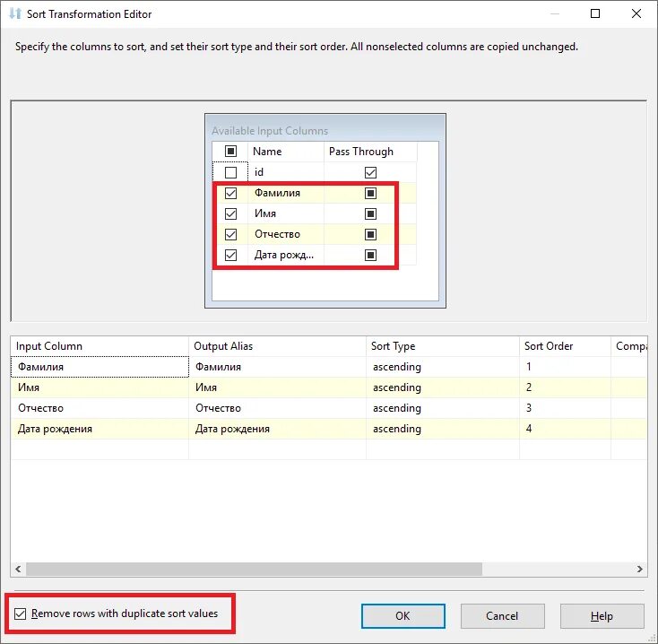Open Help for the sort editor
The width and height of the screenshot is (658, 644).
point(602,616)
